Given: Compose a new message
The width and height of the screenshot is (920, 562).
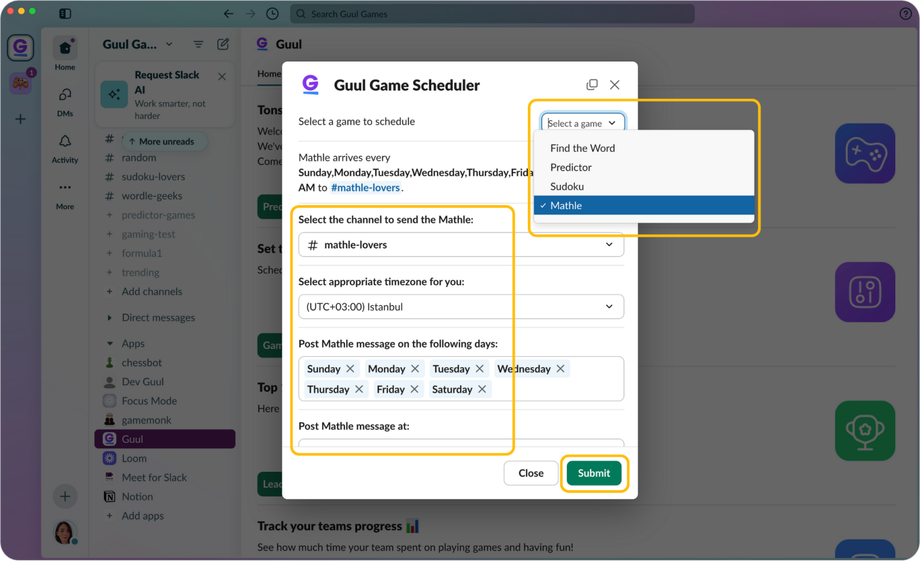Looking at the screenshot, I should click(223, 44).
